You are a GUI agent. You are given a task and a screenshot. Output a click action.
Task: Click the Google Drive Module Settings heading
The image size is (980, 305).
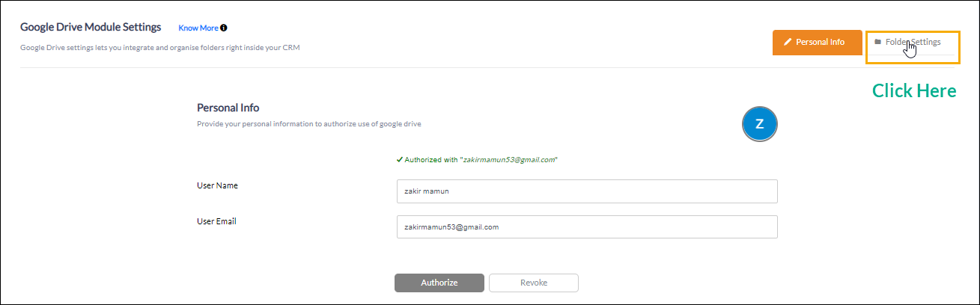click(91, 27)
